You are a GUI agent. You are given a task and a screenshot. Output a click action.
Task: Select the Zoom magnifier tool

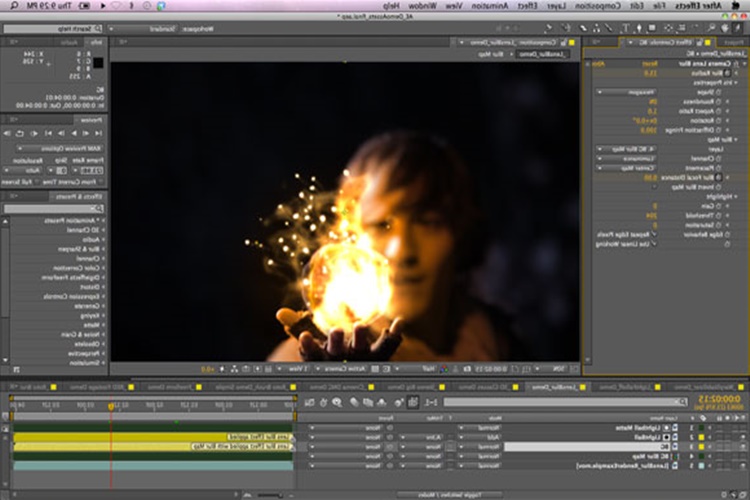pos(712,29)
